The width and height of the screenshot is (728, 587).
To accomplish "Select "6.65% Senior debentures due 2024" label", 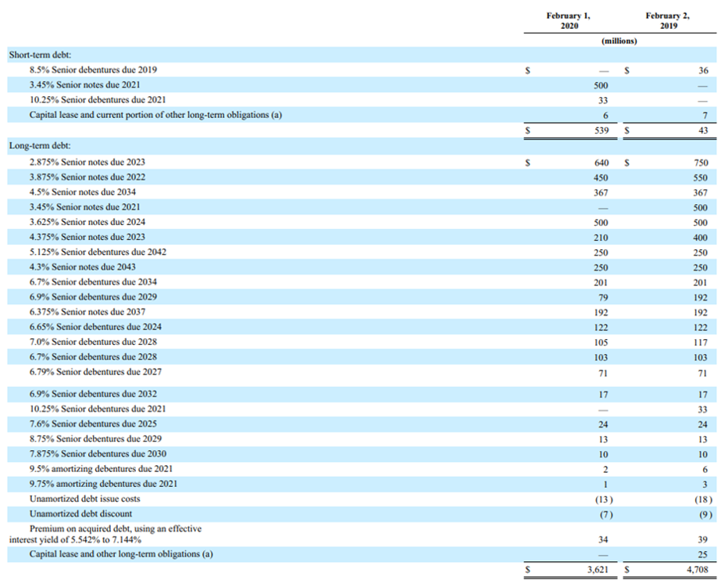I will (x=95, y=327).
